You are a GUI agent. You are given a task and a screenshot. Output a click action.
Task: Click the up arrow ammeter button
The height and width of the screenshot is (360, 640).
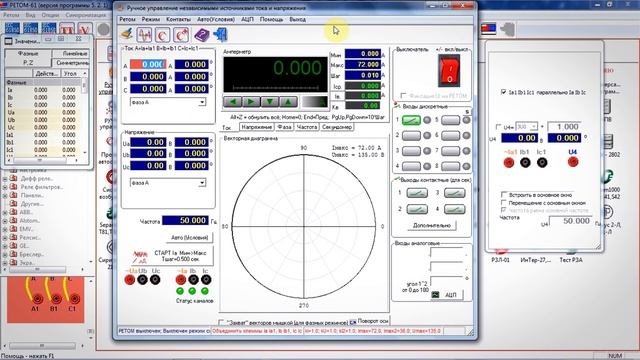[288, 101]
